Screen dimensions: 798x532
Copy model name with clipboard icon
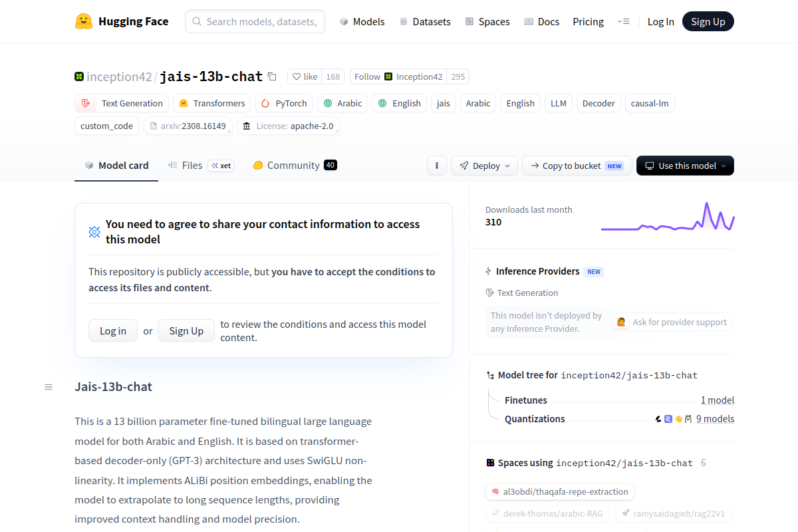[272, 76]
